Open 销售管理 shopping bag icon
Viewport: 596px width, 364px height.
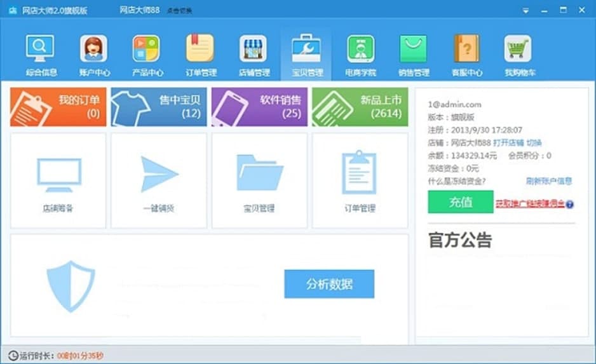point(413,48)
